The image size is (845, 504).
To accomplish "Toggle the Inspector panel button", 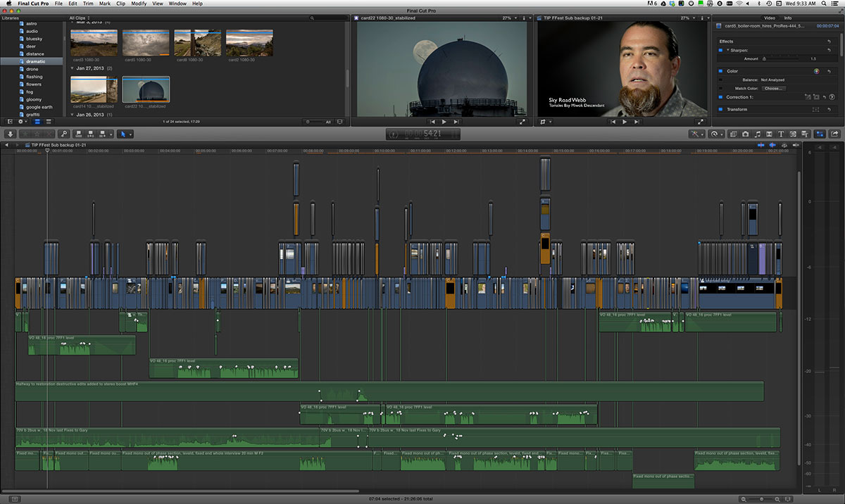I will 820,134.
